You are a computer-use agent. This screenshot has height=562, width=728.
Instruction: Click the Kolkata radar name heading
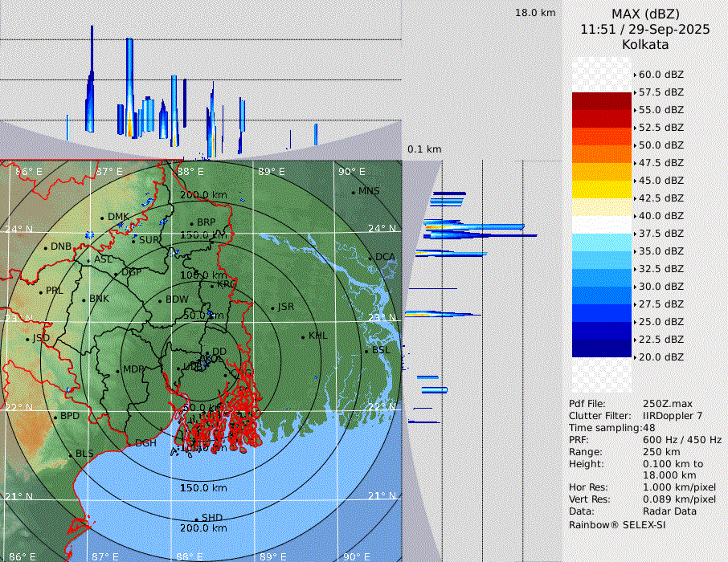coord(645,44)
